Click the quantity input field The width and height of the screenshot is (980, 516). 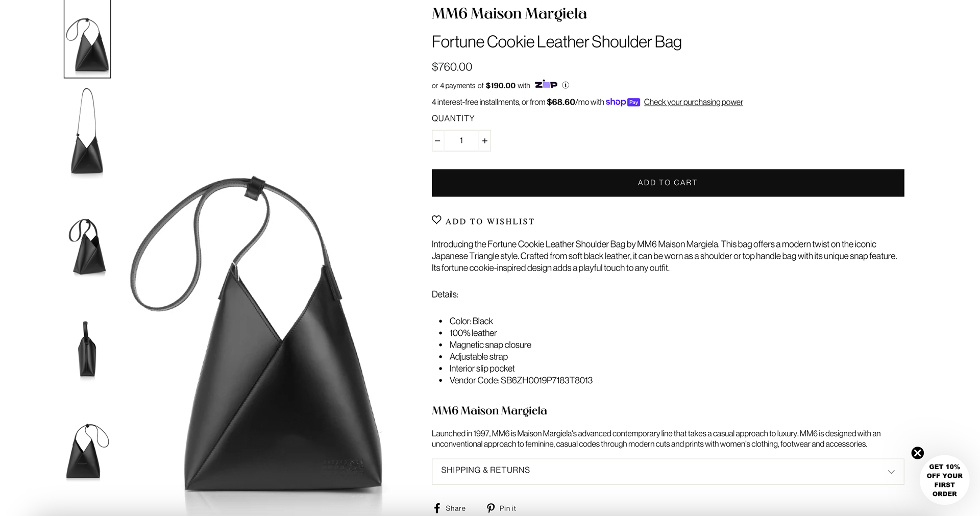(x=461, y=141)
